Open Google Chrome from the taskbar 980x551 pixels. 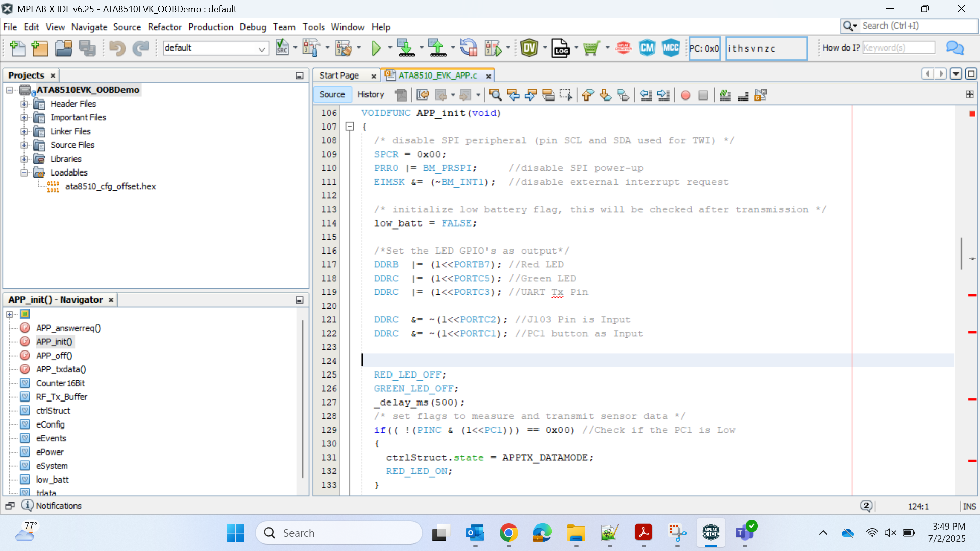508,533
